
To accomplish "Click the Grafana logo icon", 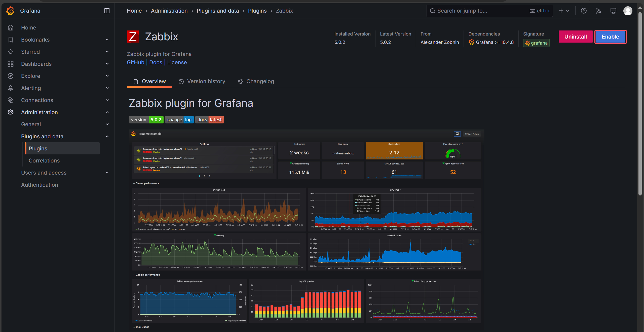I will pos(10,11).
